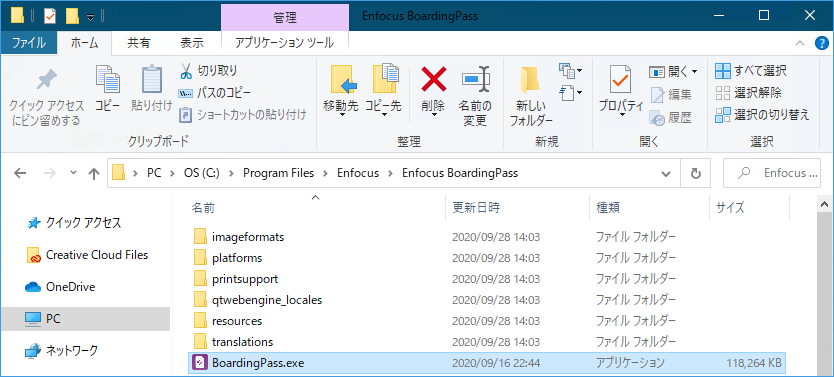Image resolution: width=834 pixels, height=377 pixels.
Task: Open the Copy to (コピー先) menu
Action: tap(383, 91)
